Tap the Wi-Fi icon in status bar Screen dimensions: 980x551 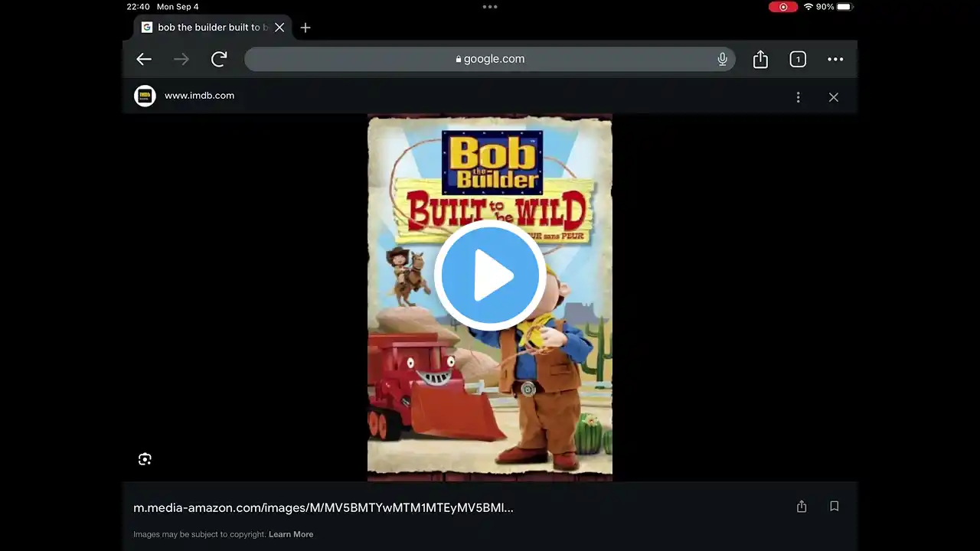(x=808, y=7)
